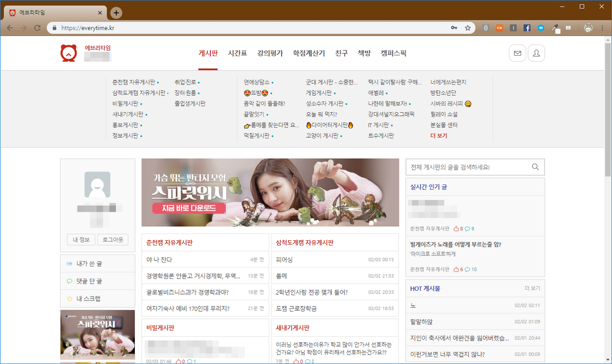Viewport: 612px width, 364px height.
Task: Click the red 더 보기 link in the board list
Action: [439, 136]
